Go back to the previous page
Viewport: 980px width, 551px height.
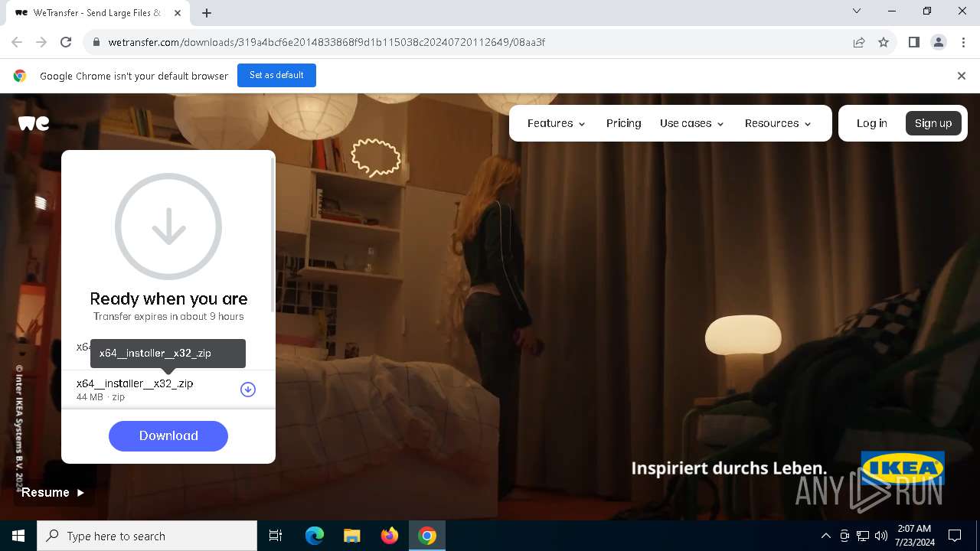pos(17,42)
